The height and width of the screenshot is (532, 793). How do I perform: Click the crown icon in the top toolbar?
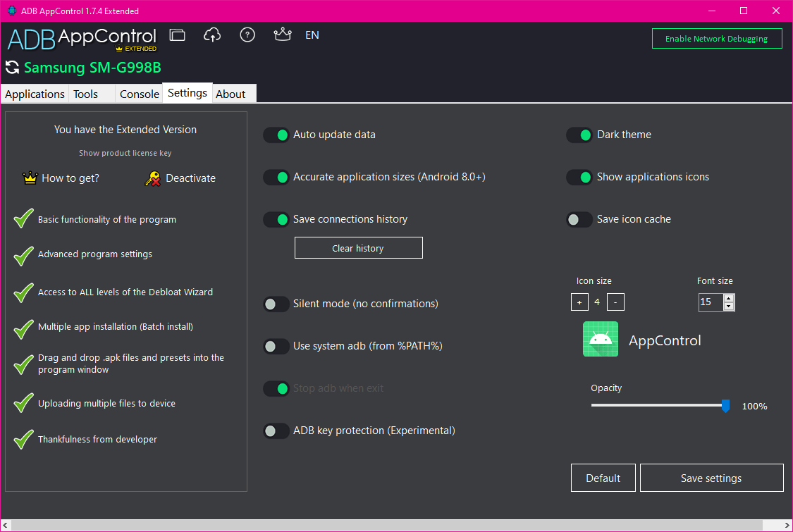(x=283, y=35)
